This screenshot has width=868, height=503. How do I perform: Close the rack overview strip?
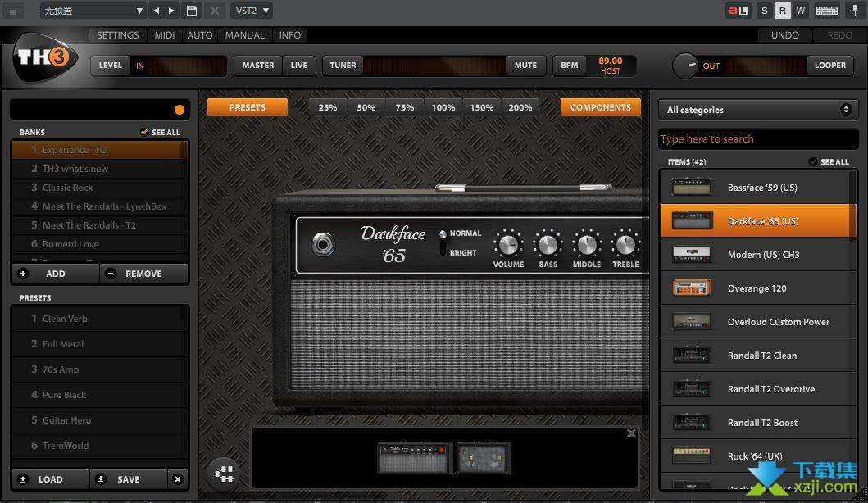[x=631, y=433]
